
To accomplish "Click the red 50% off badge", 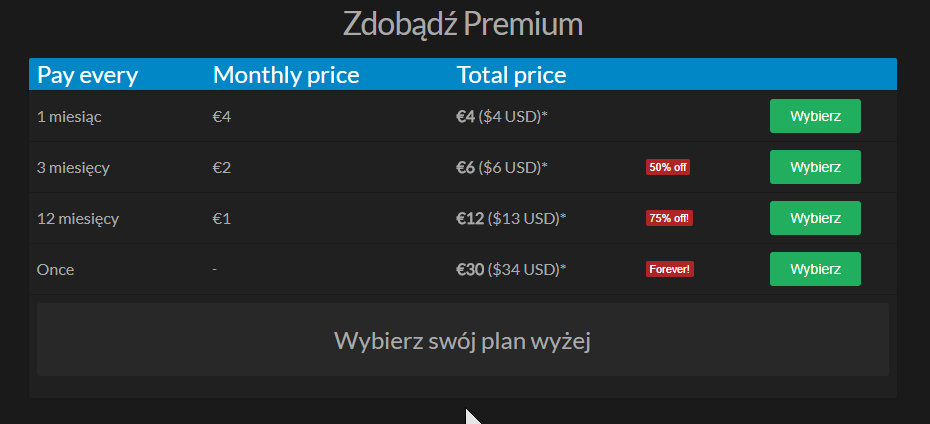I will click(668, 167).
